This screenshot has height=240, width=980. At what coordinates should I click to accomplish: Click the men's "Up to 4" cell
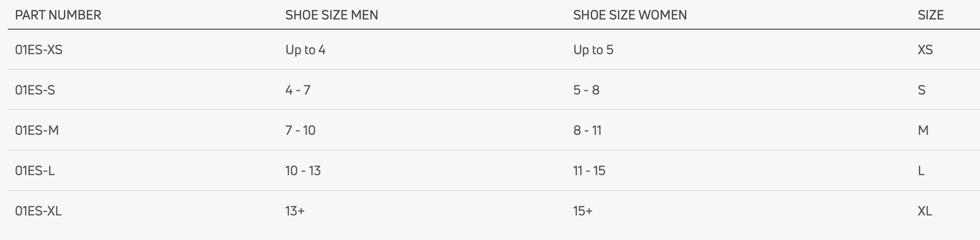point(305,50)
